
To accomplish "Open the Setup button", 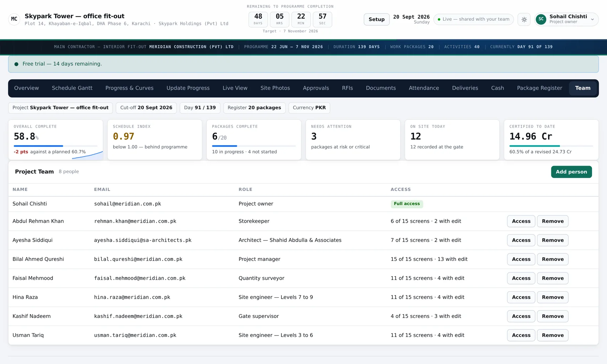I will 376,19.
